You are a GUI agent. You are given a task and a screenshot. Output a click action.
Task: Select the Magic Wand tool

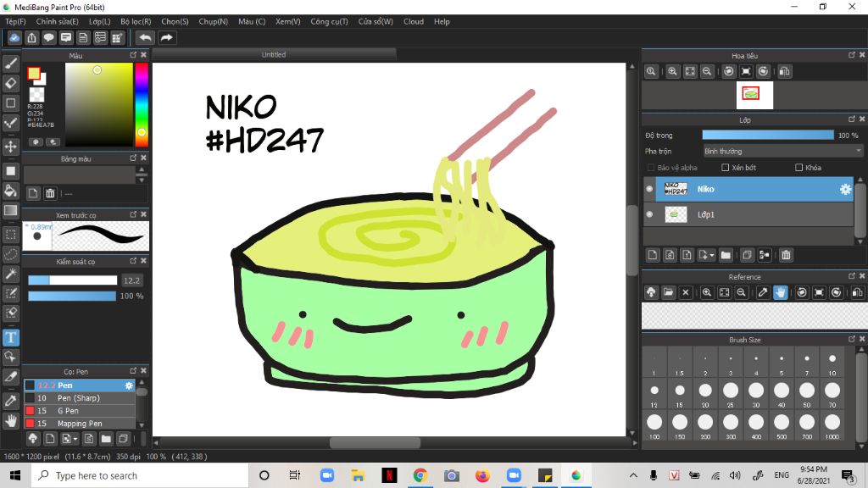[x=10, y=274]
